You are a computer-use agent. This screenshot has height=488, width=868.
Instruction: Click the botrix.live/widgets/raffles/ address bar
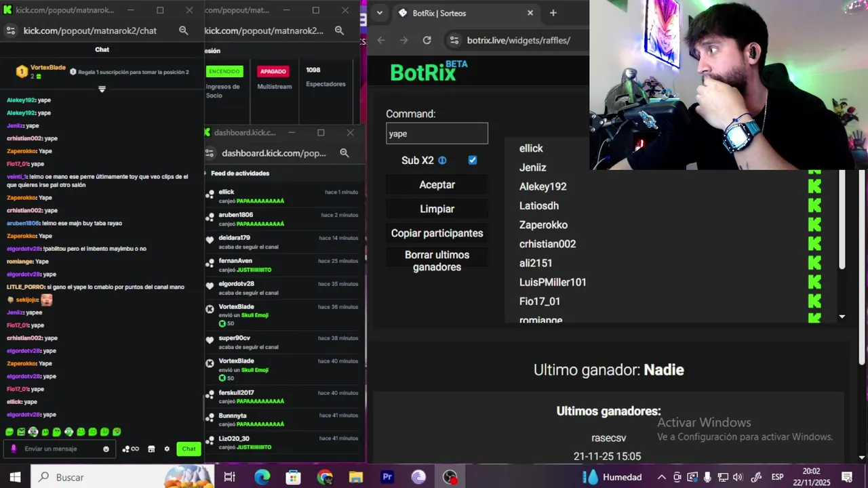pyautogui.click(x=519, y=40)
